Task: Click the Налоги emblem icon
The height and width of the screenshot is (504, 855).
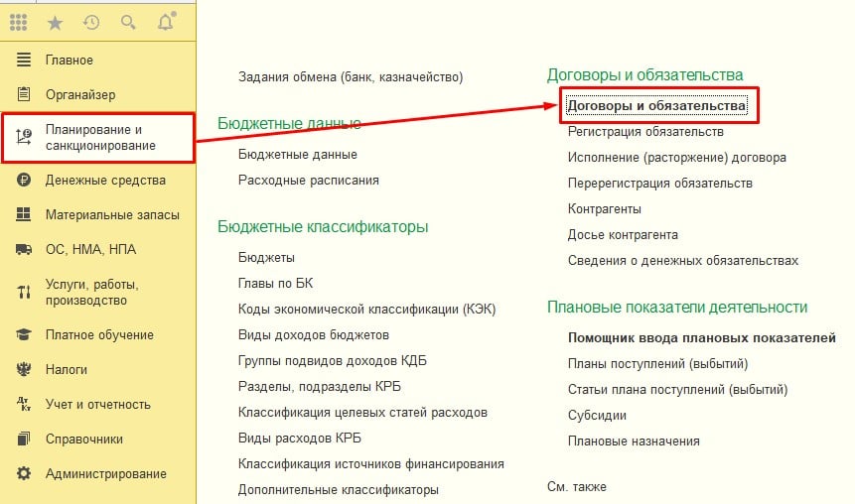Action: click(25, 370)
